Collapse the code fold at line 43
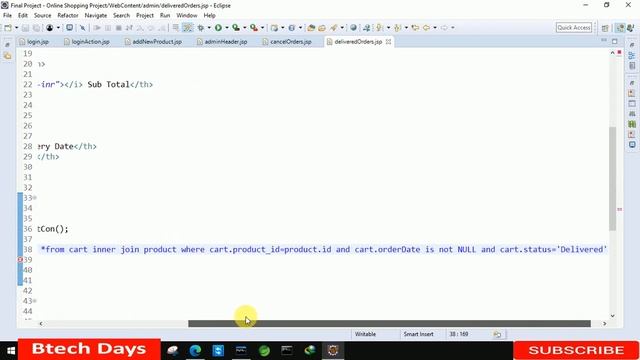Viewport: 640px width, 360px height. coord(35,301)
